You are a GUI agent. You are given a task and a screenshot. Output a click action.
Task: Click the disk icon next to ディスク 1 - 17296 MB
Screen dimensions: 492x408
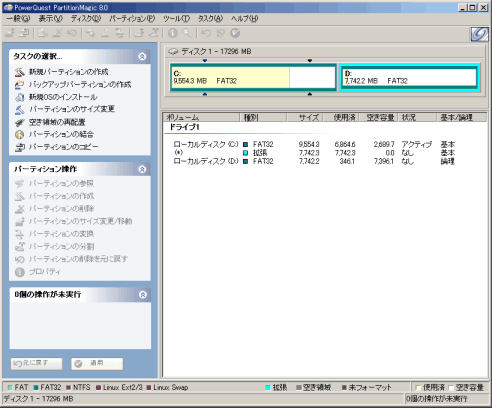coord(173,52)
